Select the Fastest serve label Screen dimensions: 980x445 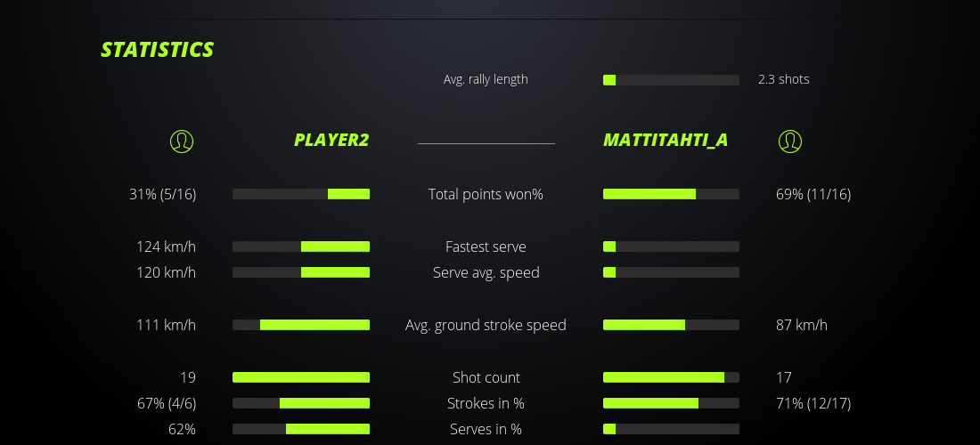486,247
